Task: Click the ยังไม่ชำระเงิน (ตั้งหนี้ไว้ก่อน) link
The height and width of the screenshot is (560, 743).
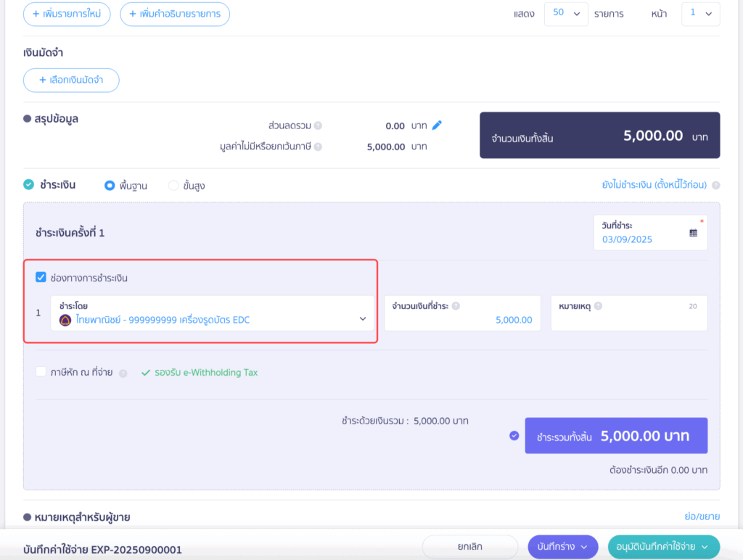Action: coord(654,185)
